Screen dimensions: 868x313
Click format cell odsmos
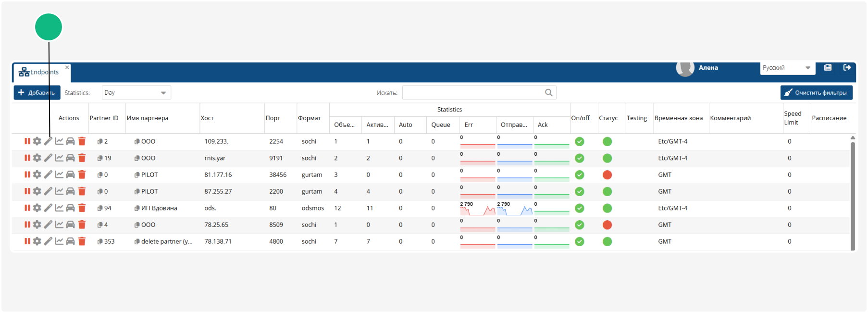tap(313, 208)
